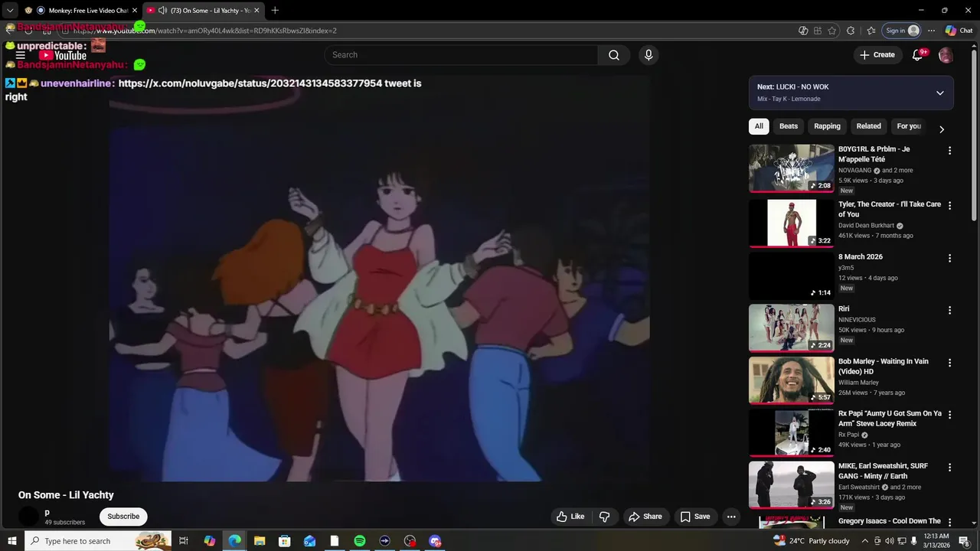Go to YouTube home via logo
Screen dimensions: 980x551
coord(63,55)
